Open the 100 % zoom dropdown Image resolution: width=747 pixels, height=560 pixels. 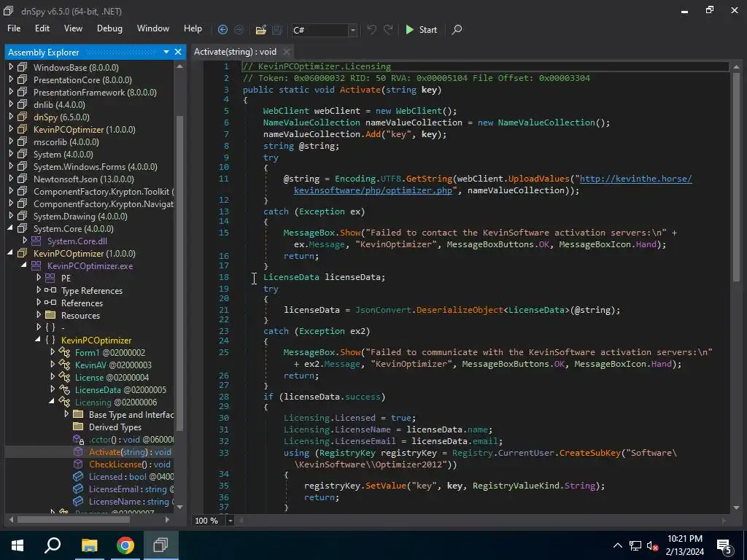pyautogui.click(x=231, y=521)
